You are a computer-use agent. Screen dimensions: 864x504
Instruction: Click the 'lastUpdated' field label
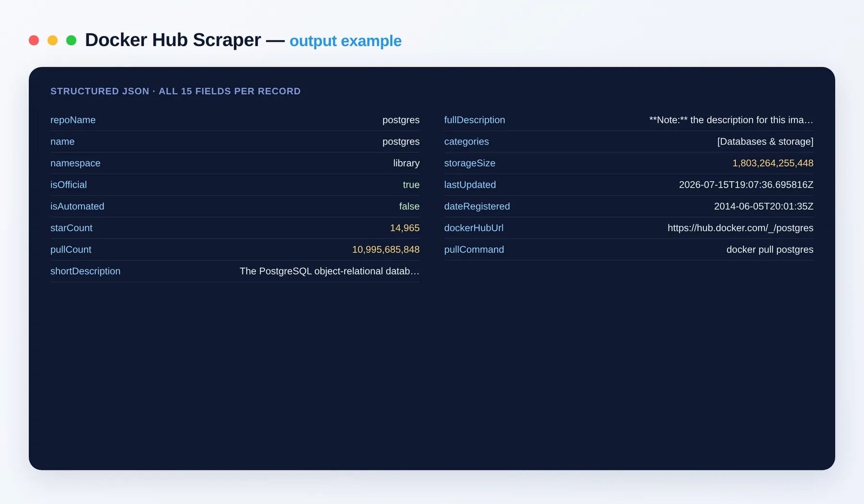click(x=470, y=185)
